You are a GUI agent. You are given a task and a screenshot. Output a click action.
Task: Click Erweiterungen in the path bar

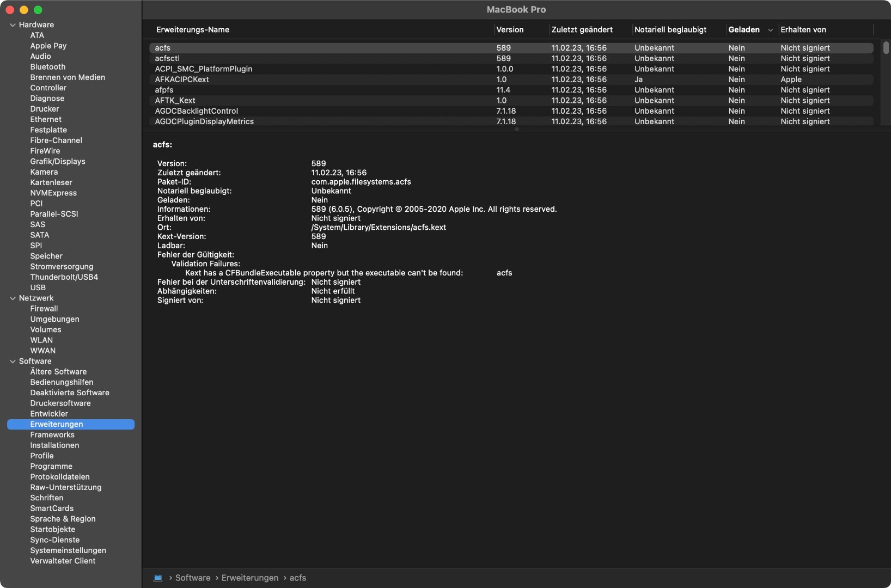point(250,578)
